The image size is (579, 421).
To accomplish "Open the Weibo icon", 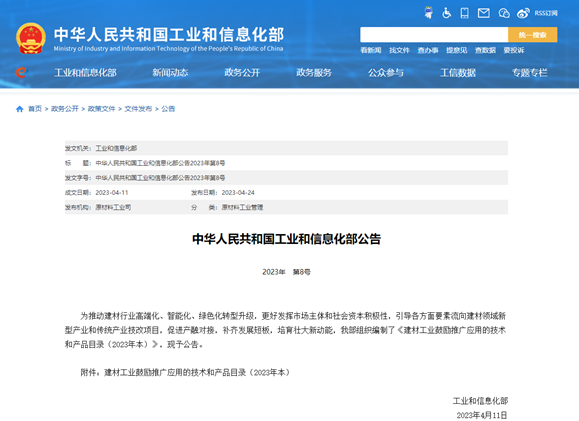I will click(523, 13).
